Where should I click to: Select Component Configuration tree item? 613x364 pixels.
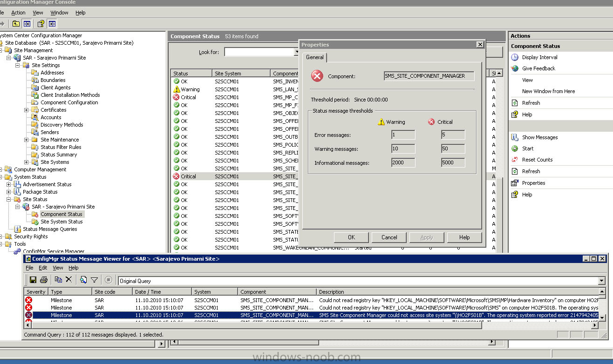tap(69, 102)
